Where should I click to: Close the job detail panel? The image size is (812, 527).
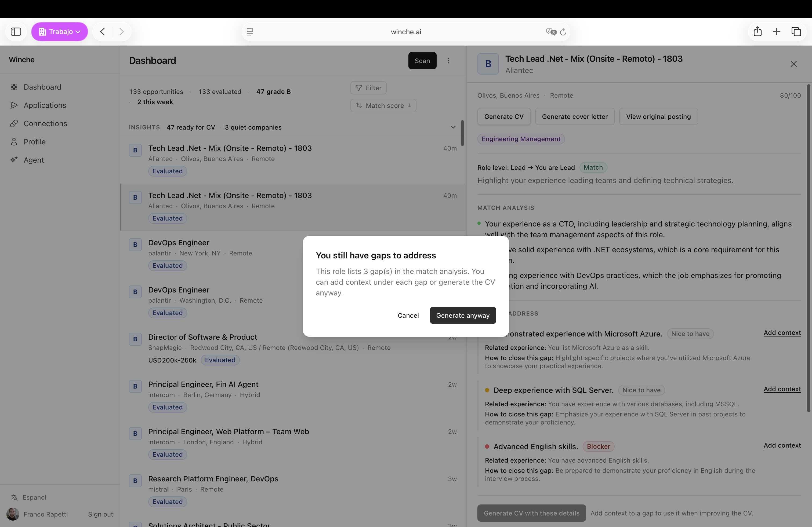(793, 64)
